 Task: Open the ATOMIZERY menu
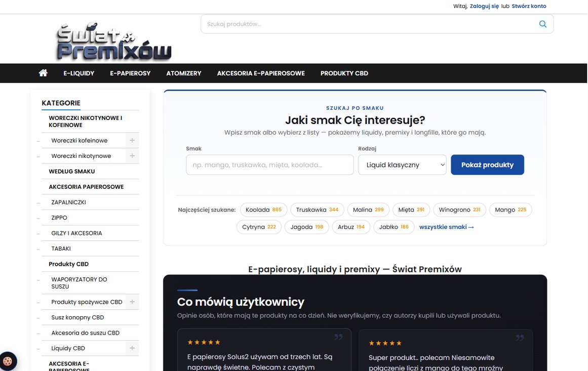pyautogui.click(x=184, y=73)
